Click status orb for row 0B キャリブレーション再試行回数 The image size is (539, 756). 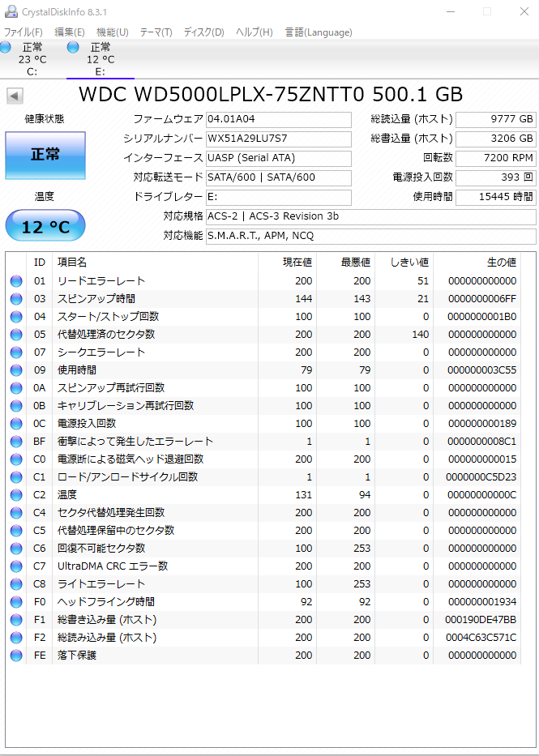point(16,406)
